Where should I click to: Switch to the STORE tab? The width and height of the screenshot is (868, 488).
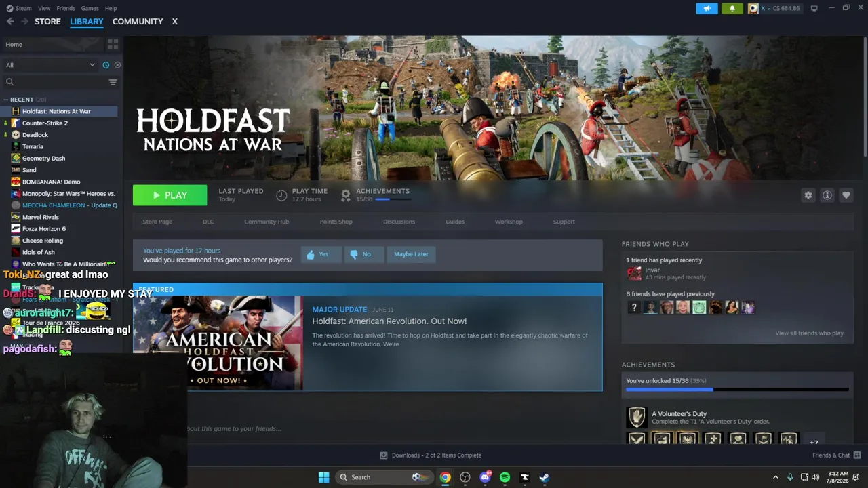[47, 22]
